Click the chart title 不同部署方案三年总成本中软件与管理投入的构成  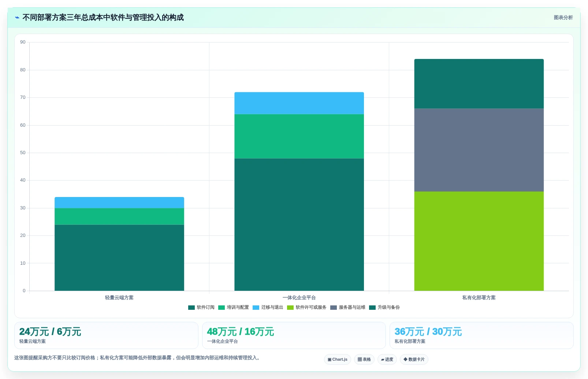[x=103, y=18]
